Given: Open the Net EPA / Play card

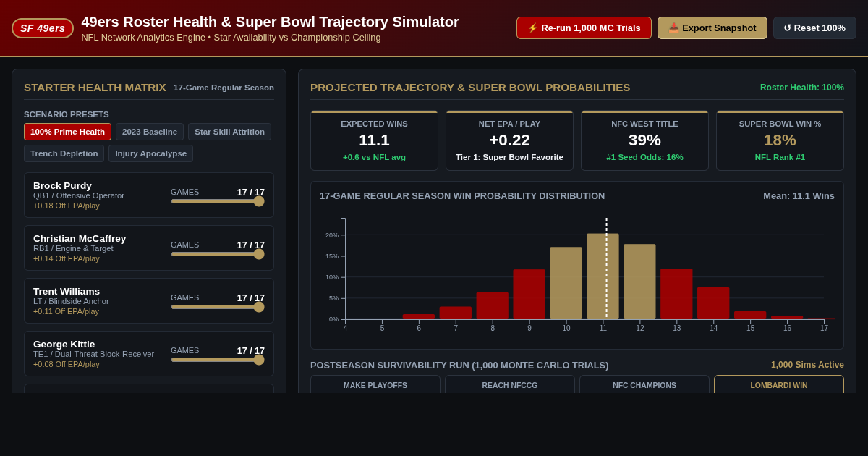Looking at the screenshot, I should click(x=509, y=140).
